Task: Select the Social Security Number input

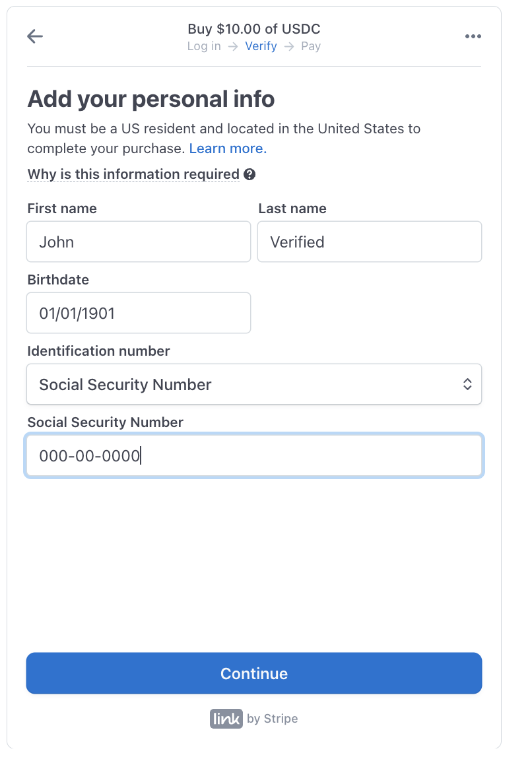Action: point(254,455)
